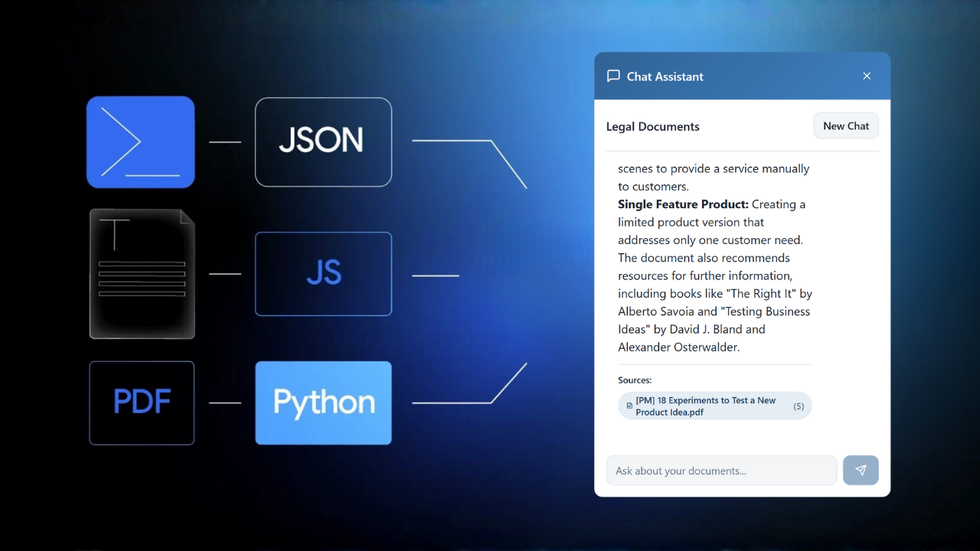This screenshot has height=551, width=980.
Task: Click the PDF file type tile
Action: [x=142, y=403]
